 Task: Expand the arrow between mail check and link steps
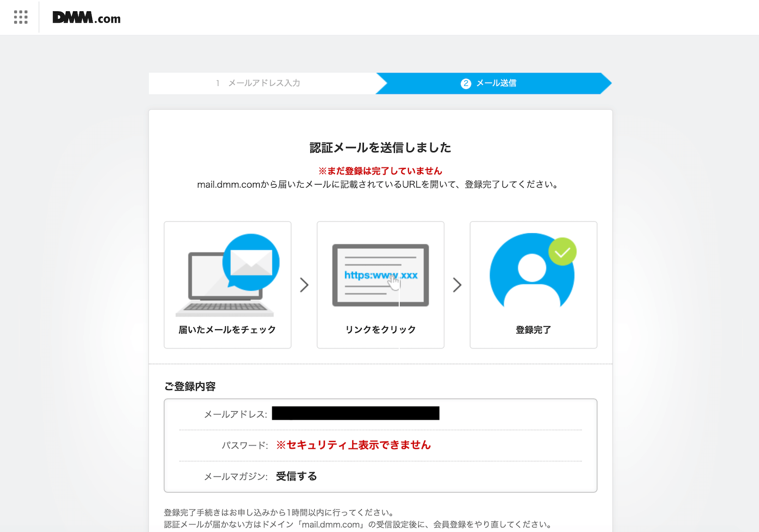click(304, 285)
